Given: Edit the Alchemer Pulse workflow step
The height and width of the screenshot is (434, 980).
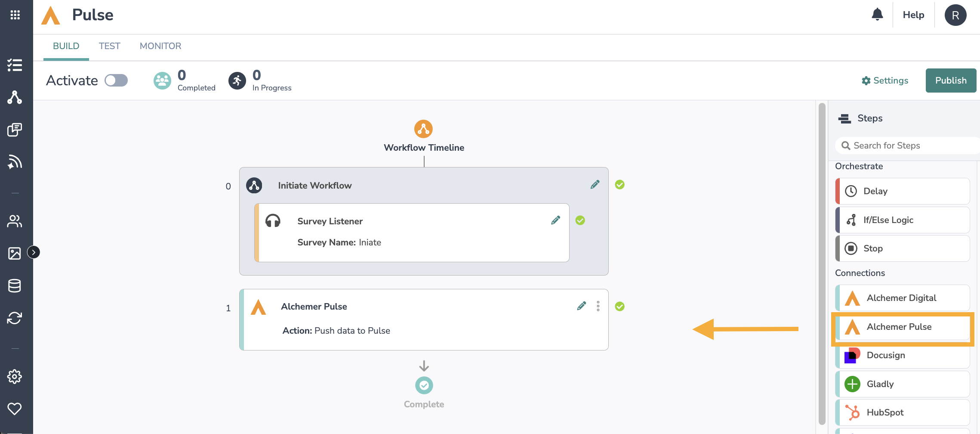Looking at the screenshot, I should pos(582,306).
